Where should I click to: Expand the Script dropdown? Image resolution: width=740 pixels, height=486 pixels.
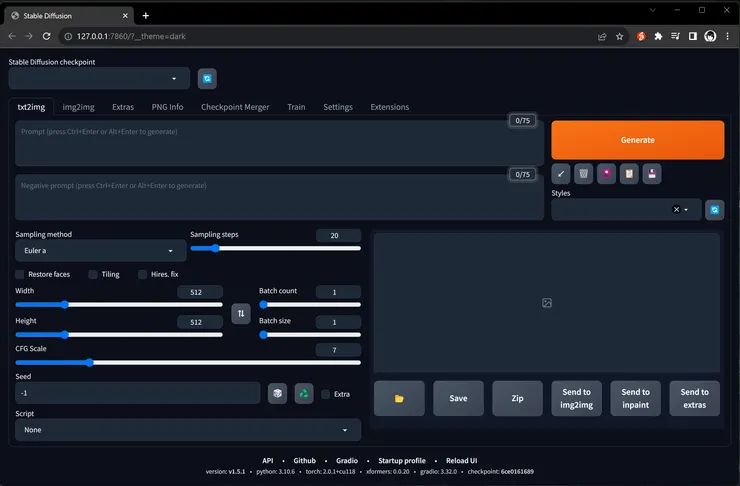188,430
